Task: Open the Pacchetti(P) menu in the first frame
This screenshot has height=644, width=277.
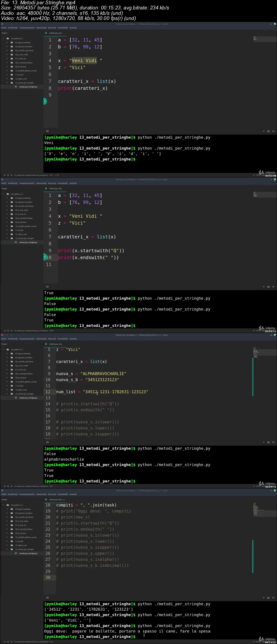Action: pyautogui.click(x=62, y=28)
